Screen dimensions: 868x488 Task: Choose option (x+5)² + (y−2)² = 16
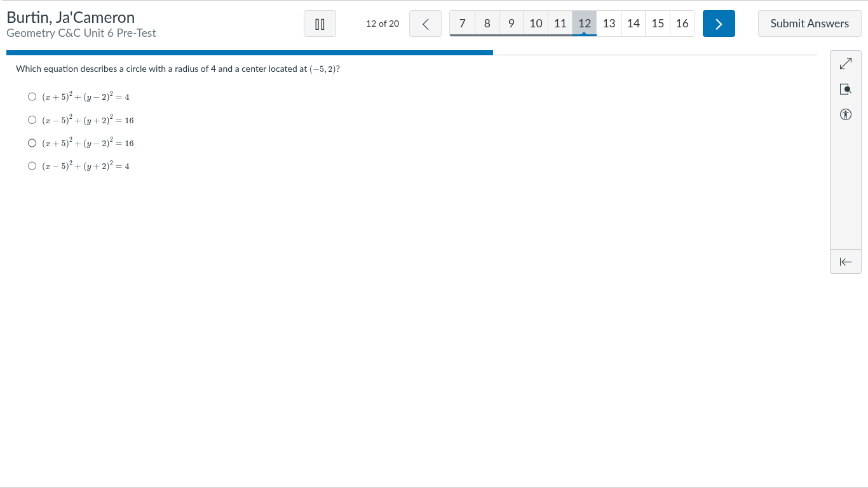[32, 143]
